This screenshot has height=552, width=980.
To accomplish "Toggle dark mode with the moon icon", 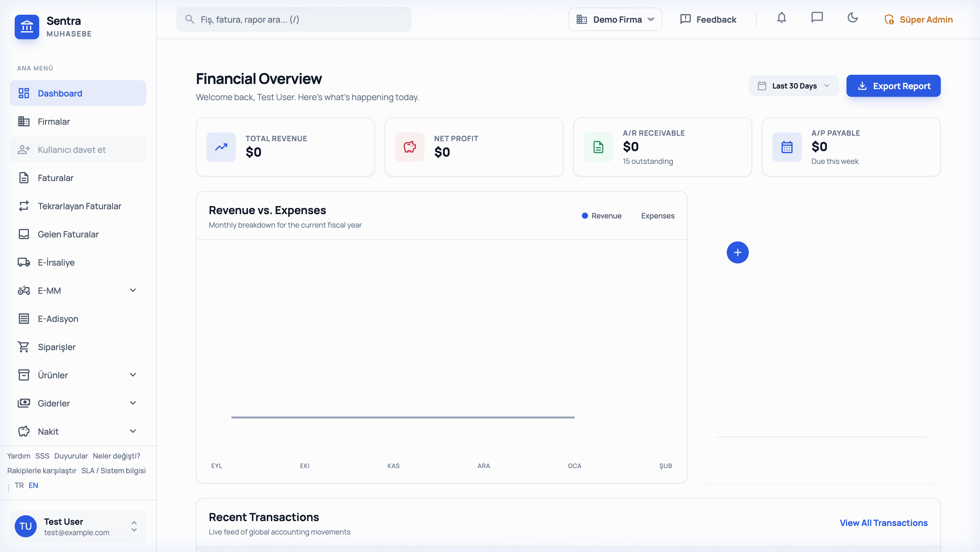I will 853,18.
